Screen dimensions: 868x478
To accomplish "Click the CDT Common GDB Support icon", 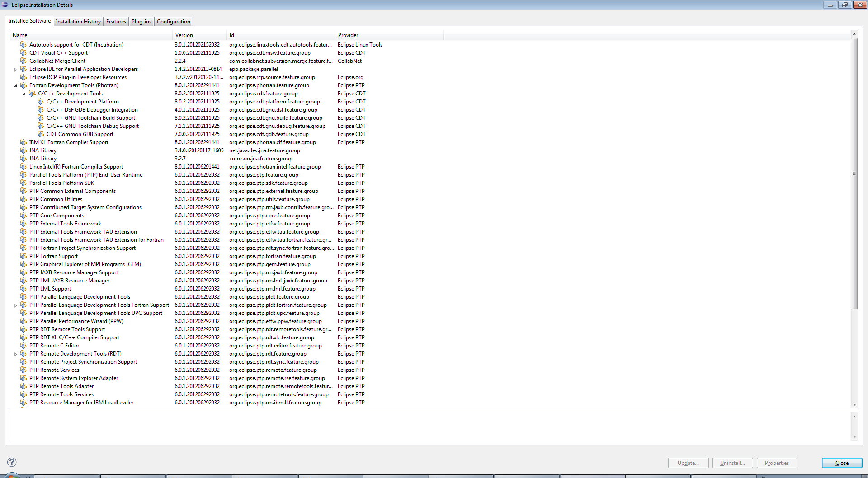I will point(41,134).
